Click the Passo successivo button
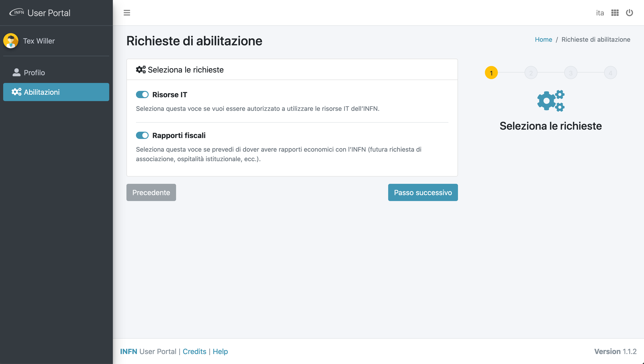This screenshot has height=364, width=644. 423,192
